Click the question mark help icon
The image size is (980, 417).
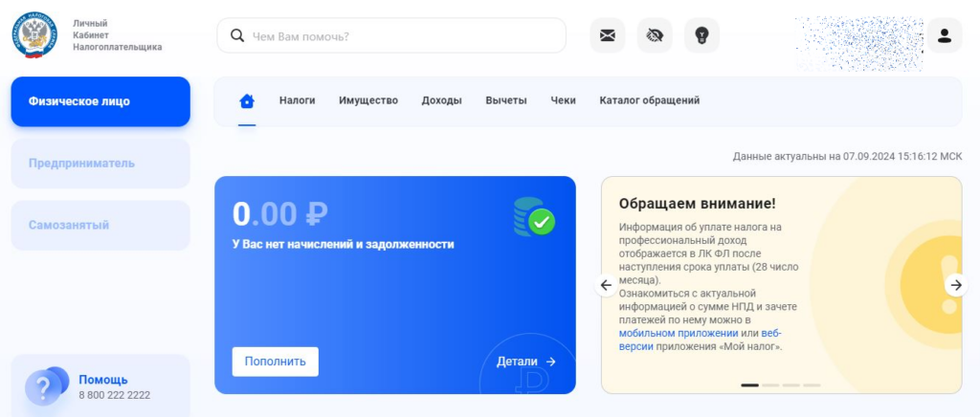pyautogui.click(x=44, y=386)
